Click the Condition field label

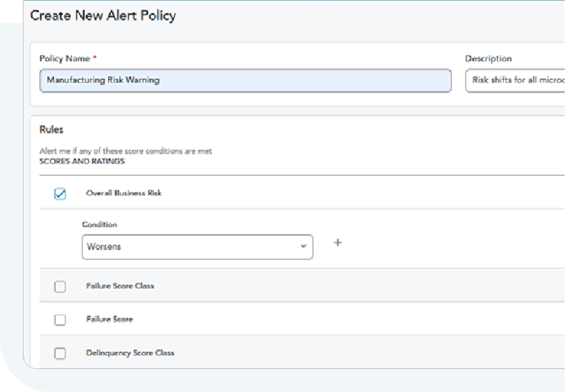pyautogui.click(x=99, y=224)
